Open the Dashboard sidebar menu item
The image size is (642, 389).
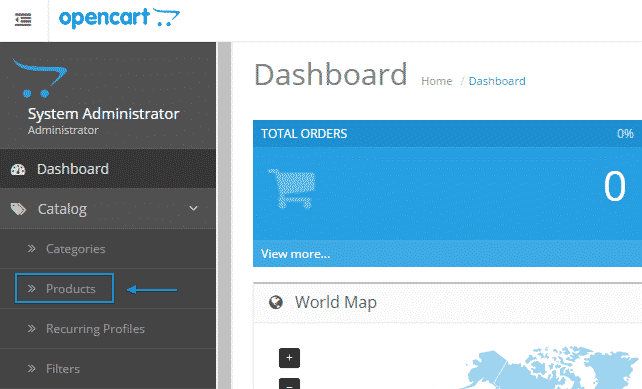tap(108, 169)
